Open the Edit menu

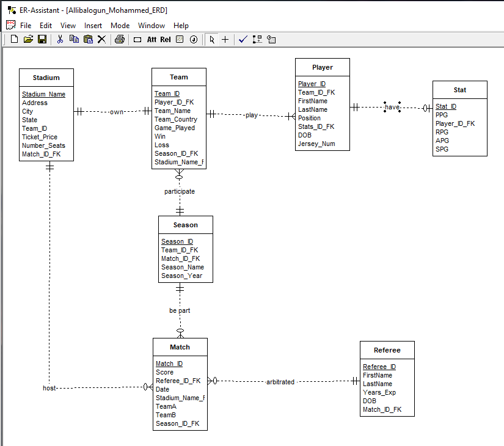pyautogui.click(x=46, y=26)
